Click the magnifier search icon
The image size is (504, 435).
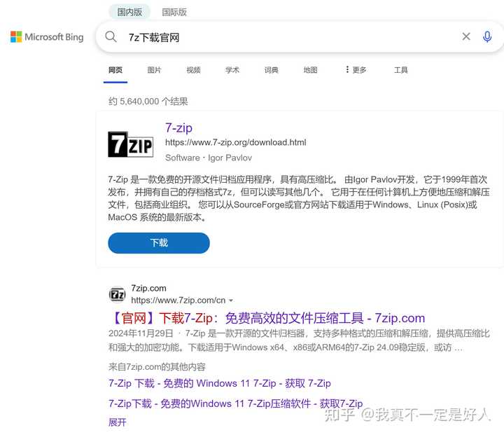pyautogui.click(x=111, y=37)
